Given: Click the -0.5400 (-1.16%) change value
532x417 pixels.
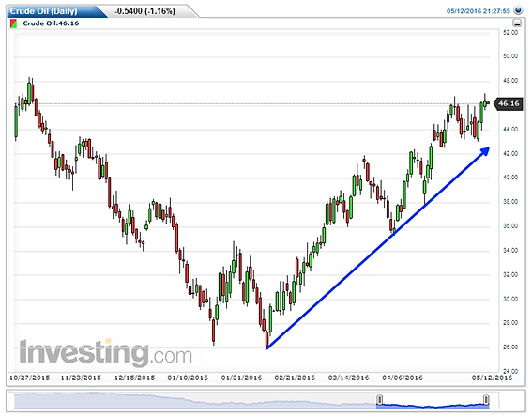Looking at the screenshot, I should [x=144, y=11].
